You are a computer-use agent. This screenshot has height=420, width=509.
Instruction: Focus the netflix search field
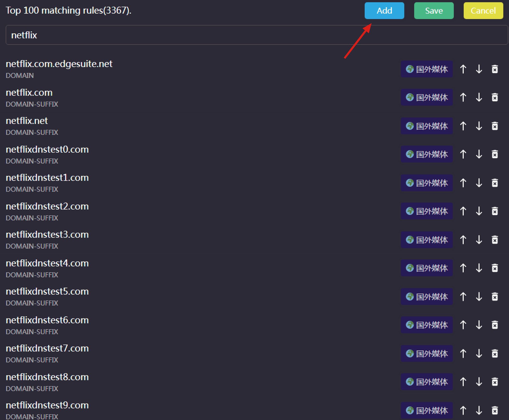point(257,35)
